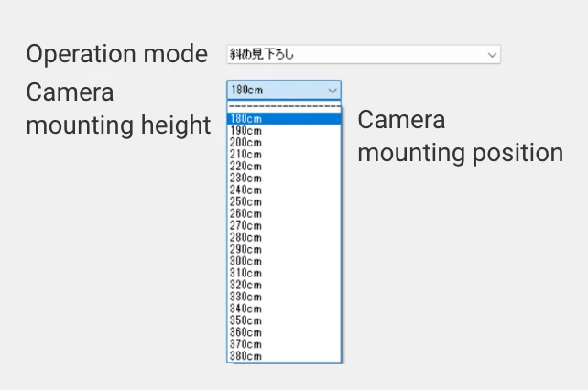Choose 210cm mounting height option
The width and height of the screenshot is (588, 390).
coord(284,155)
